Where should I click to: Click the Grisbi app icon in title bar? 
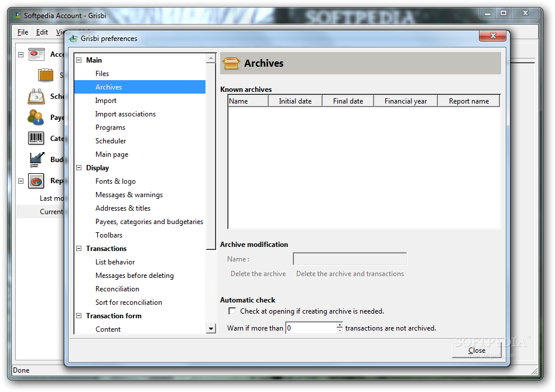(16, 16)
